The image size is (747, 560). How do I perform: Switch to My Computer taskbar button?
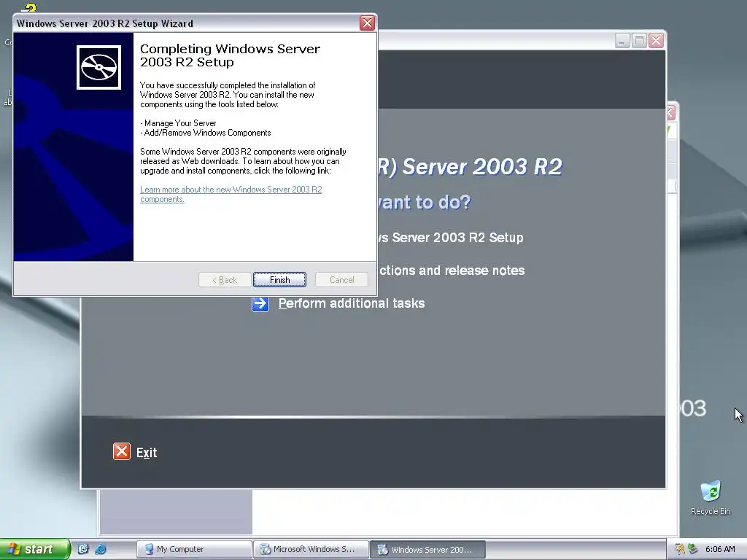tap(194, 549)
